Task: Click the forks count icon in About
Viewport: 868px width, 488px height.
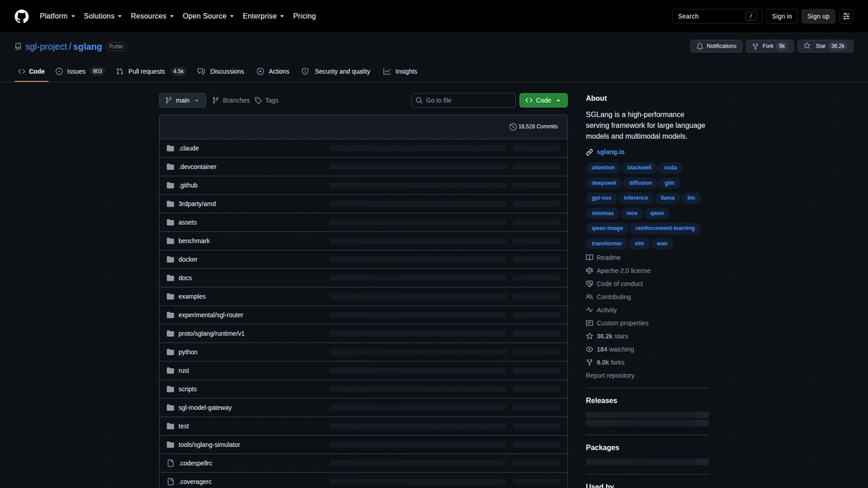Action: coord(590,362)
